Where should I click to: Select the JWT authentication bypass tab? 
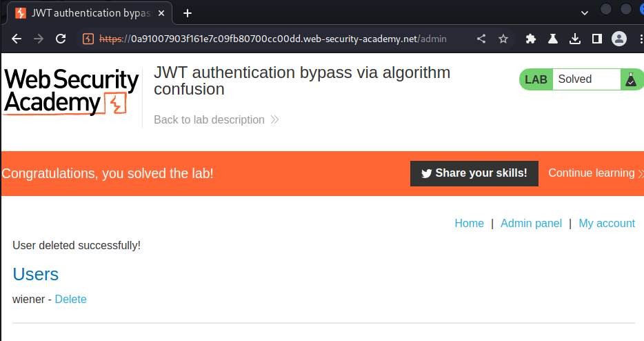90,13
